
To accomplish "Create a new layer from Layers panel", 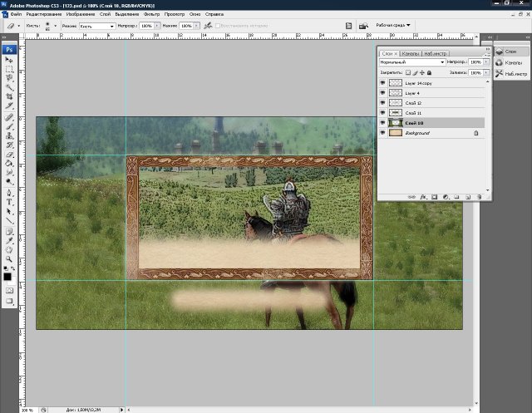I will [468, 197].
